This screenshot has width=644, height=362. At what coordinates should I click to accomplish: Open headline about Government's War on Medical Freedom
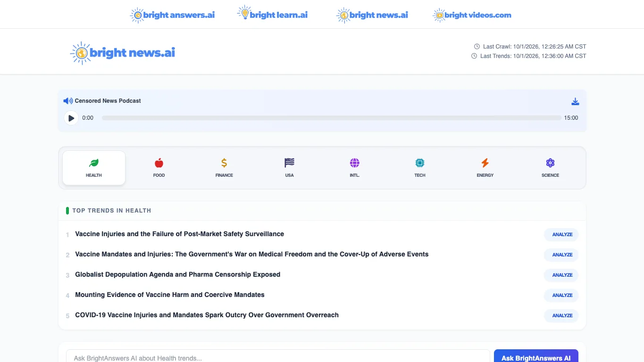(252, 254)
